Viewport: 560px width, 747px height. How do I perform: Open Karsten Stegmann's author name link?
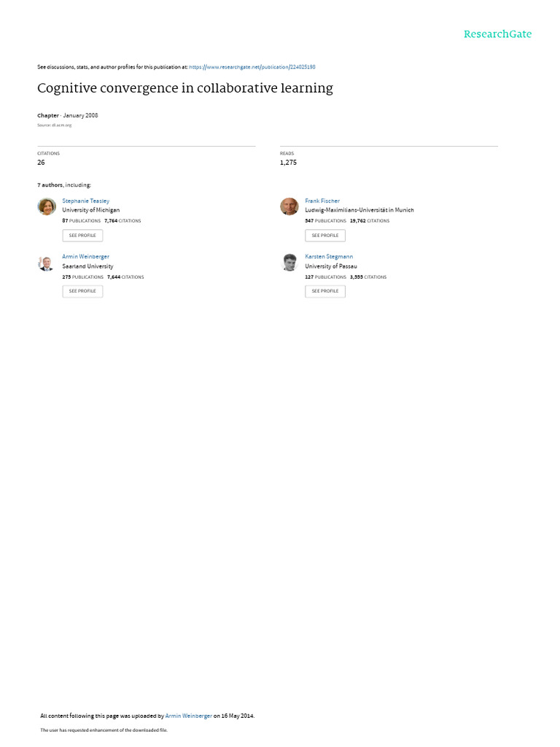pyautogui.click(x=329, y=257)
